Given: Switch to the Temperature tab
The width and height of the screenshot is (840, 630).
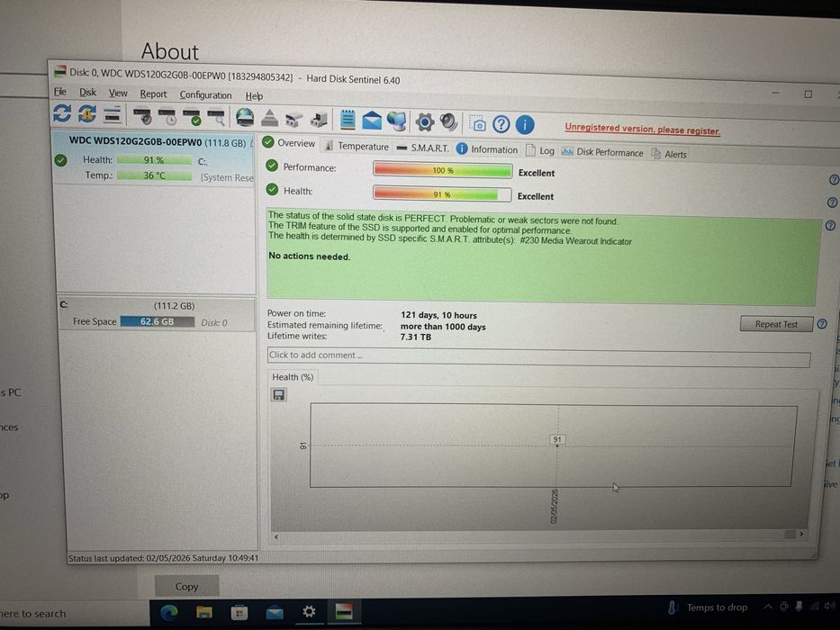Looking at the screenshot, I should tap(357, 146).
